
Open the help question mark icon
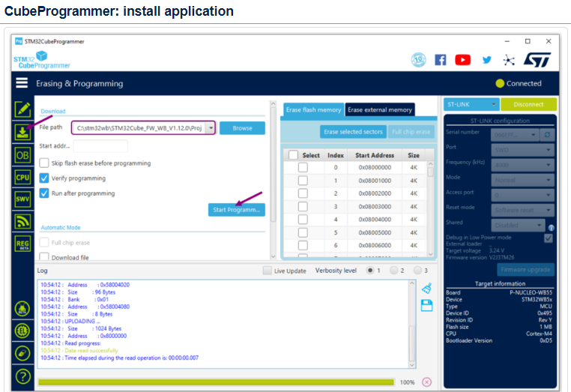22,376
